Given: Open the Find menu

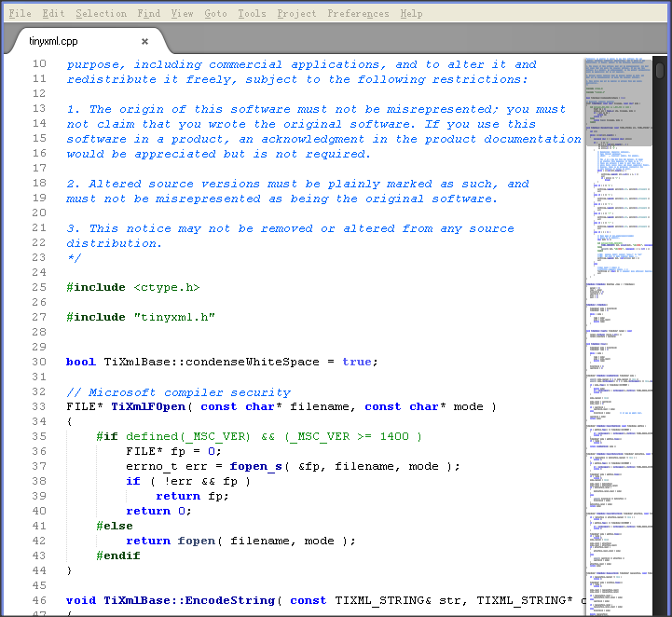Looking at the screenshot, I should [x=149, y=14].
